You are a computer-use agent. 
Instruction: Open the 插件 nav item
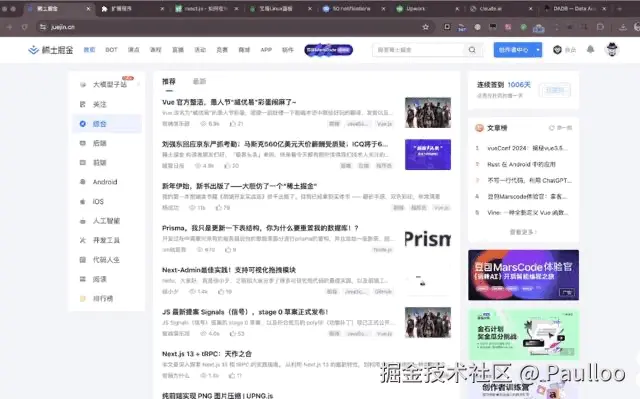pyautogui.click(x=288, y=50)
